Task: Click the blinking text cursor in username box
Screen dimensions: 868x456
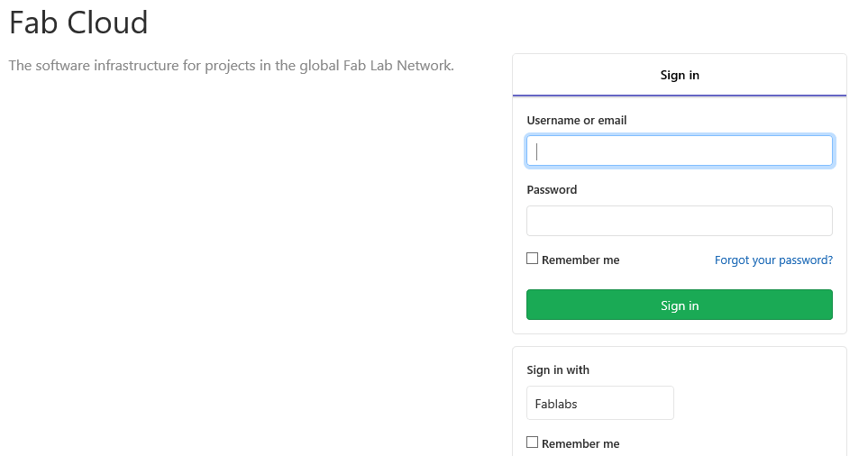Action: tap(537, 150)
